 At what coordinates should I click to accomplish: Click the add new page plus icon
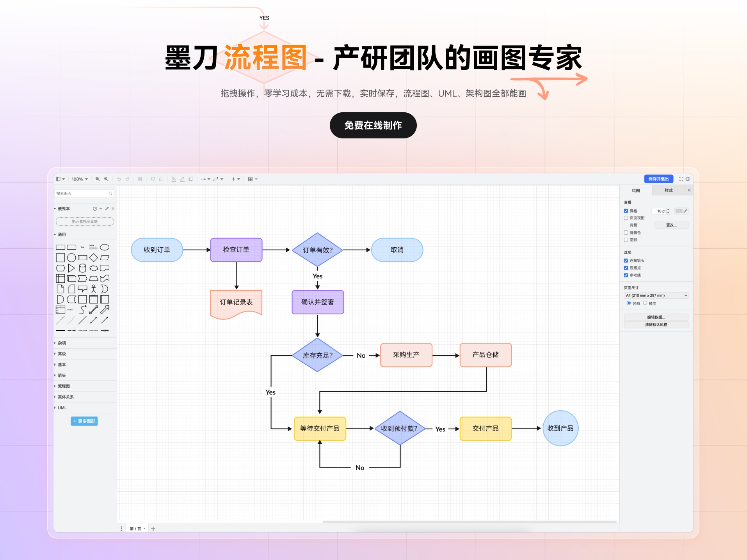tap(153, 529)
